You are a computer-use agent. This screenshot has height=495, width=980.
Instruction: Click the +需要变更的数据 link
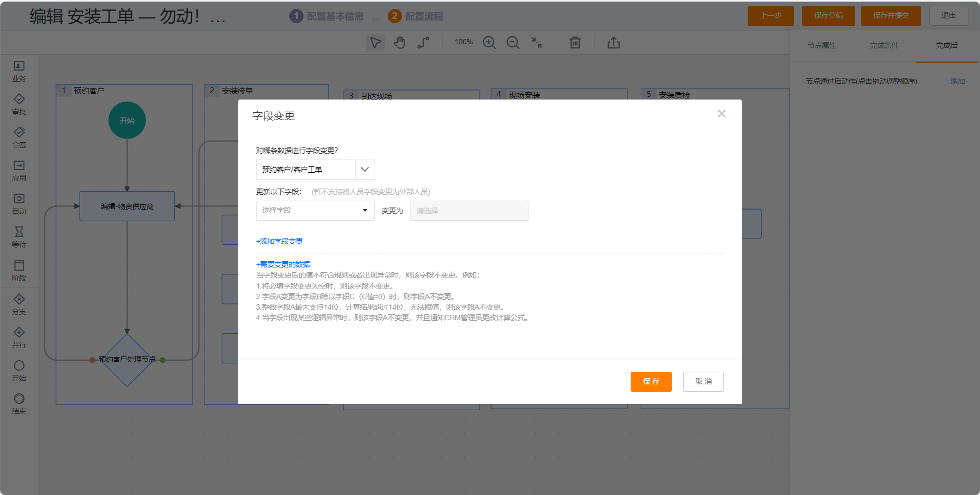click(x=283, y=264)
